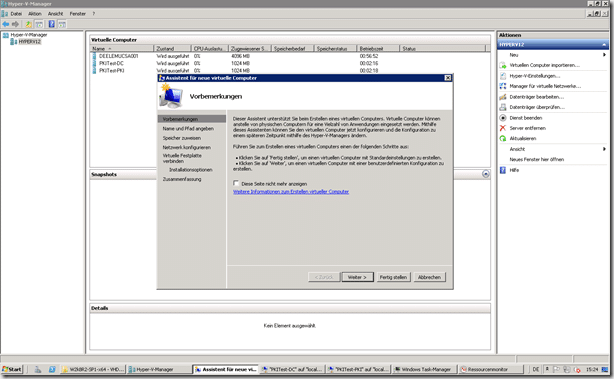Screen dimensions: 614x379
Task: Sort by Name column header
Action: point(122,49)
